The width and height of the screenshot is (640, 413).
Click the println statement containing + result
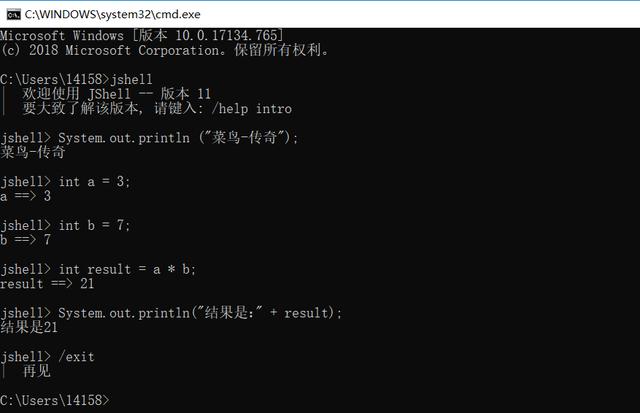[200, 313]
